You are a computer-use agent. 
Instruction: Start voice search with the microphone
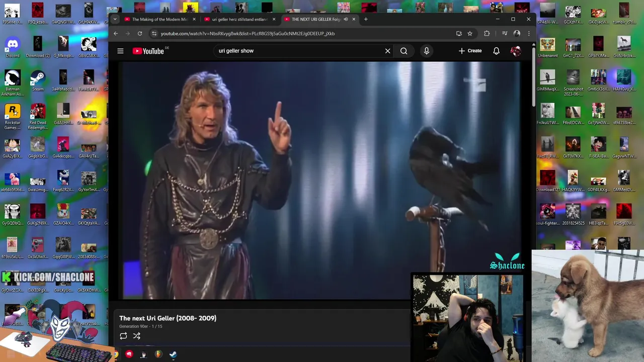tap(426, 51)
